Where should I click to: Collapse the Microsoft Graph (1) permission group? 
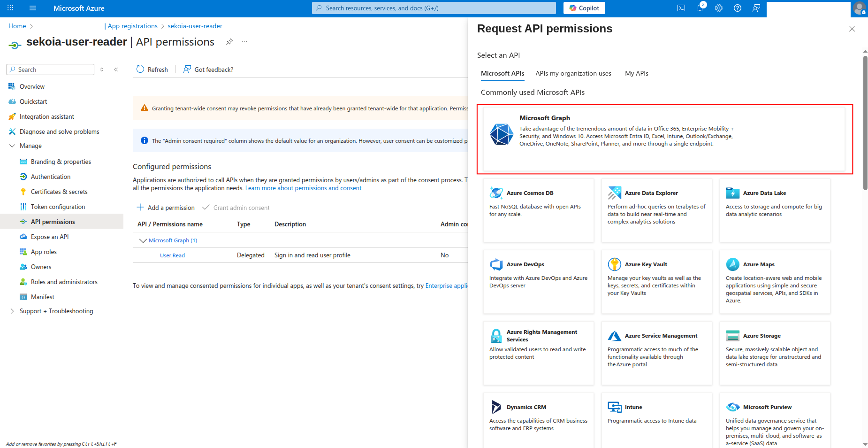[x=143, y=240]
